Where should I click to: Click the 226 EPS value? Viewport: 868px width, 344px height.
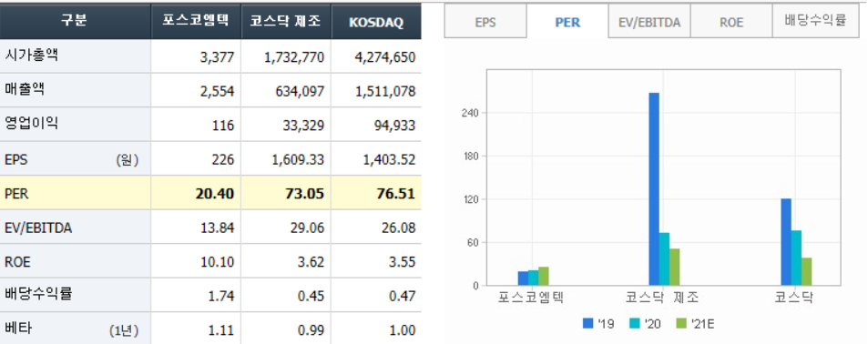coord(222,160)
